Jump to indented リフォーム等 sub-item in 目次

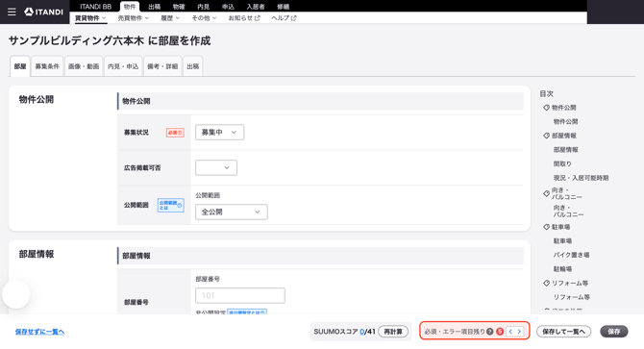coord(572,297)
